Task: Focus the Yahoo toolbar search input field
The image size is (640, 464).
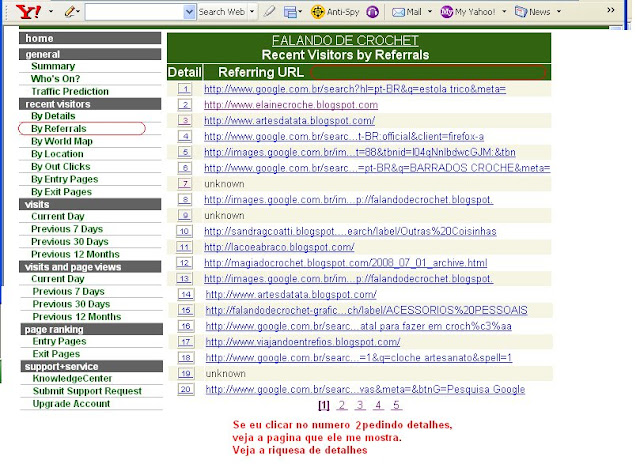Action: 135,12
